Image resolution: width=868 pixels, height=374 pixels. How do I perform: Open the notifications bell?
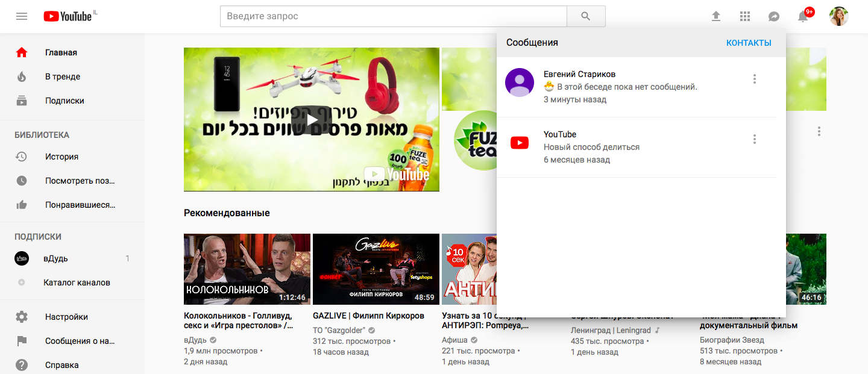(803, 16)
